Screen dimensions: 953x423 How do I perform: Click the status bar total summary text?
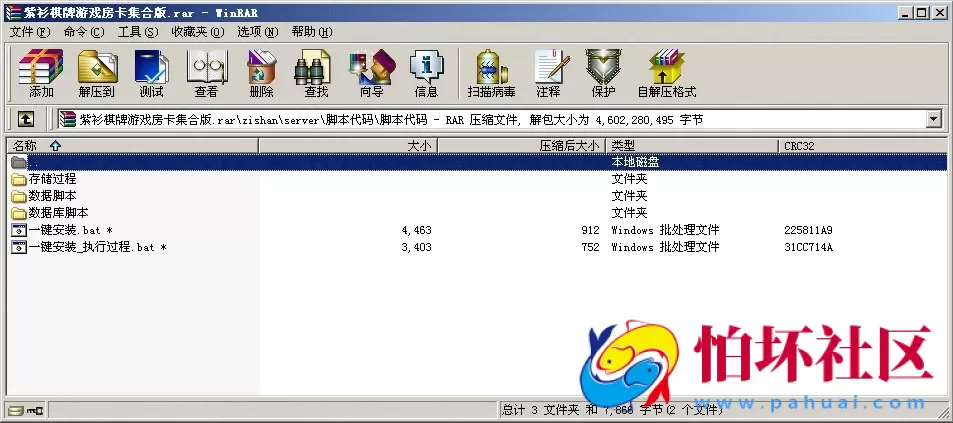[x=613, y=410]
